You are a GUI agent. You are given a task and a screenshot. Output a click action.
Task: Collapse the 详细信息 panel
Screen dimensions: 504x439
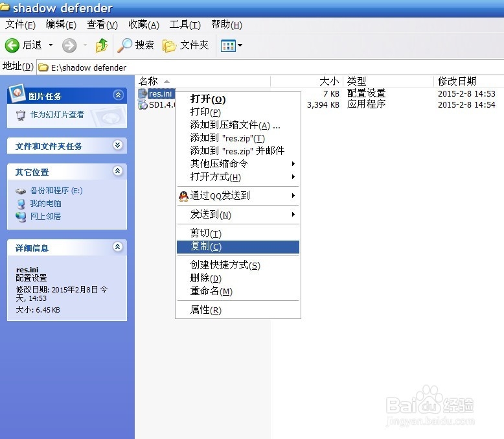coord(118,247)
